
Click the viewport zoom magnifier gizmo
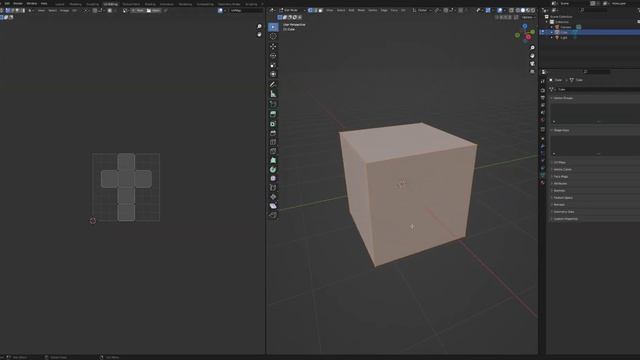[x=532, y=48]
